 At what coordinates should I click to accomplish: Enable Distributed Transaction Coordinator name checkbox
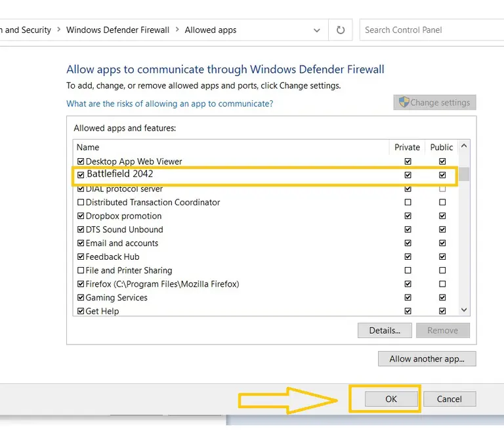81,202
